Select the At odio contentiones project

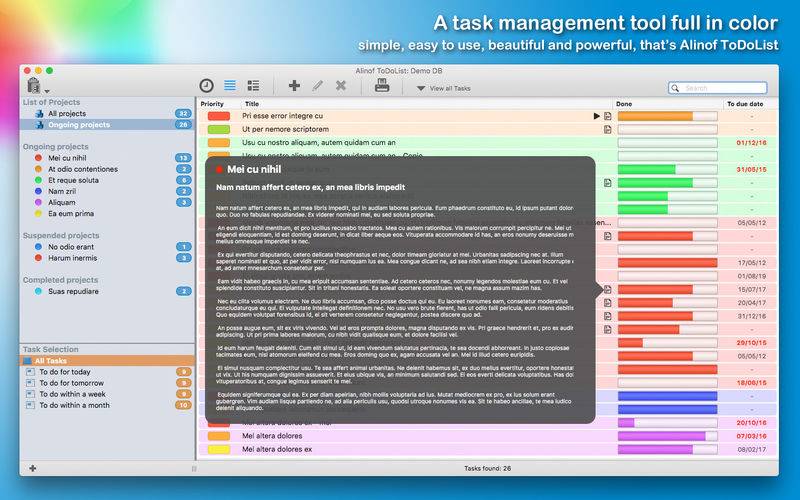[107, 169]
